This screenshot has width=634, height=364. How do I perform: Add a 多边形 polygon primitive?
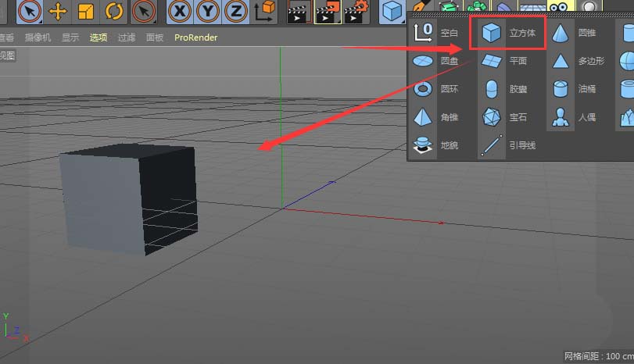[578, 61]
